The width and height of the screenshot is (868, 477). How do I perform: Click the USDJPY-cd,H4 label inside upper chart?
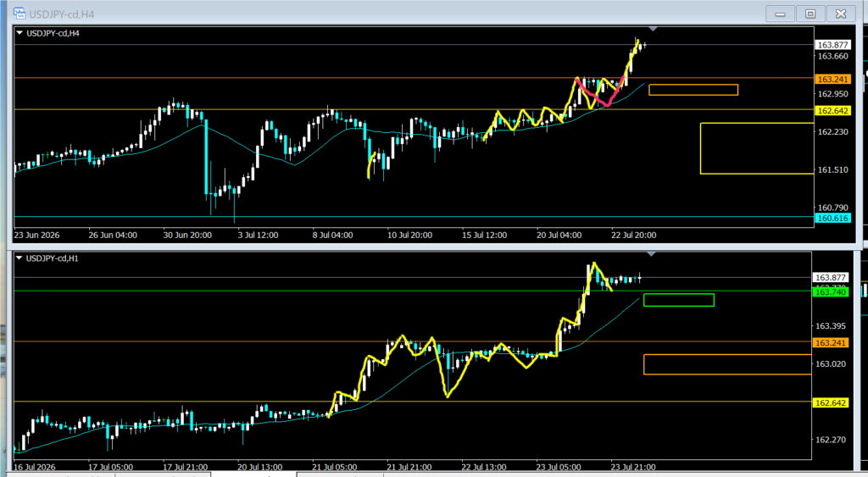coord(53,33)
